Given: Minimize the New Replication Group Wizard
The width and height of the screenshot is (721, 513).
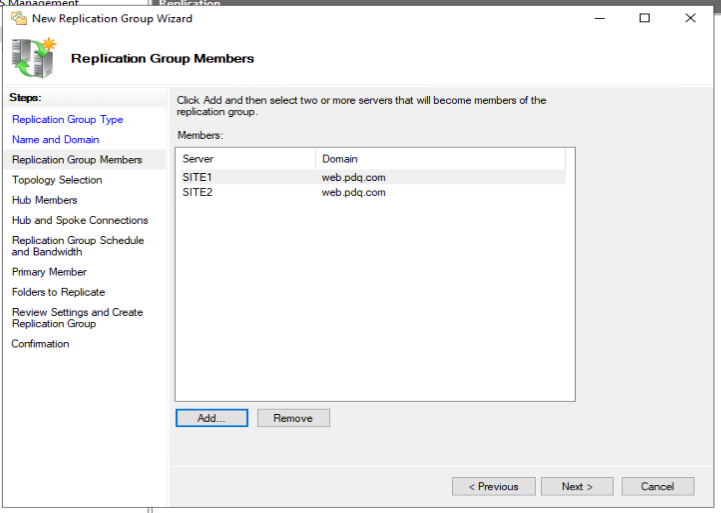Looking at the screenshot, I should coord(600,18).
